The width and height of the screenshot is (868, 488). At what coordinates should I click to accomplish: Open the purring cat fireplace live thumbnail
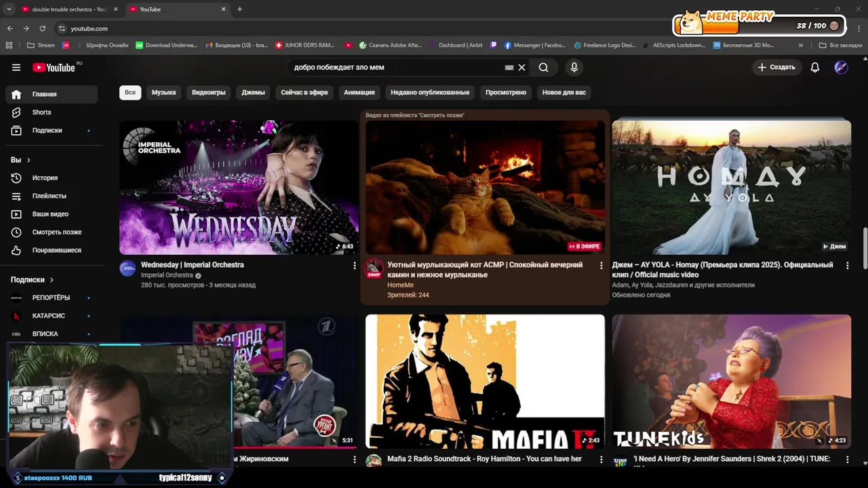point(485,188)
